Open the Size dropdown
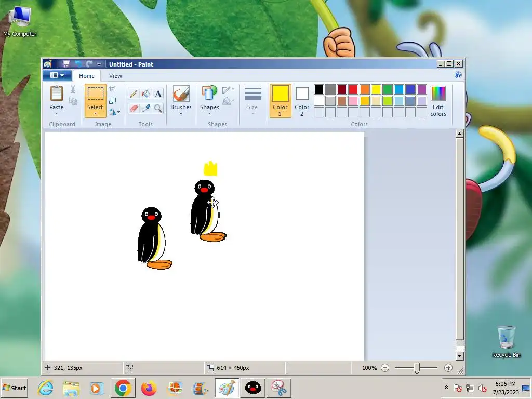The height and width of the screenshot is (399, 532). (252, 100)
